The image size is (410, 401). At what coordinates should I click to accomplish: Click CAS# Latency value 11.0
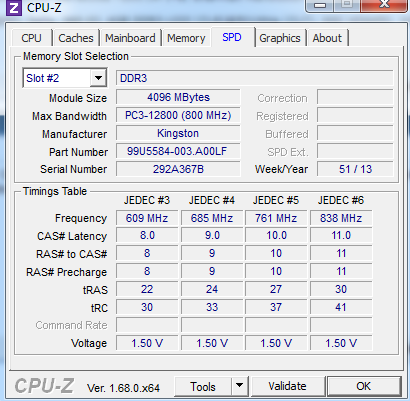click(341, 236)
